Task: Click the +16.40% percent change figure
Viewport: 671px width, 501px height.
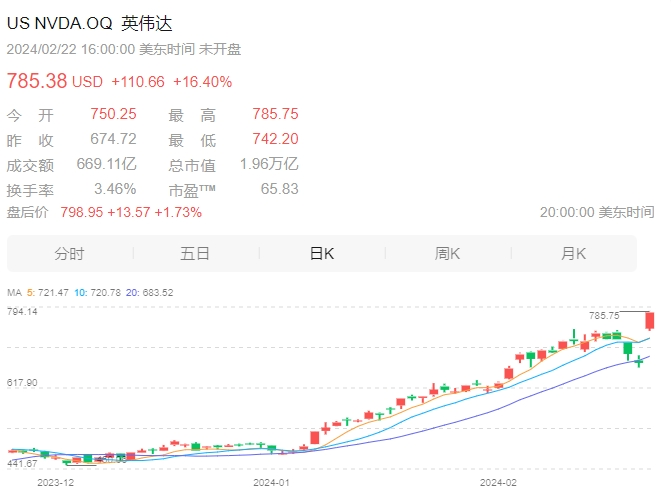Action: [x=202, y=82]
